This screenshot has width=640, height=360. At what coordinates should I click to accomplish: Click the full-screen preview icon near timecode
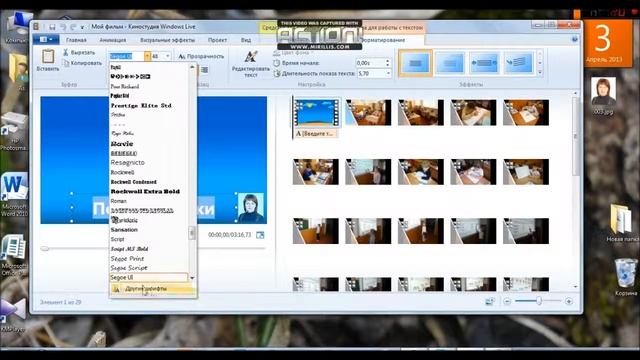260,235
